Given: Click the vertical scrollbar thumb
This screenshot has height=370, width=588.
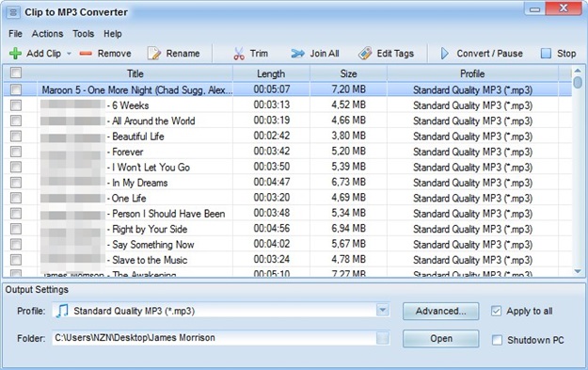Looking at the screenshot, I should point(578,82).
